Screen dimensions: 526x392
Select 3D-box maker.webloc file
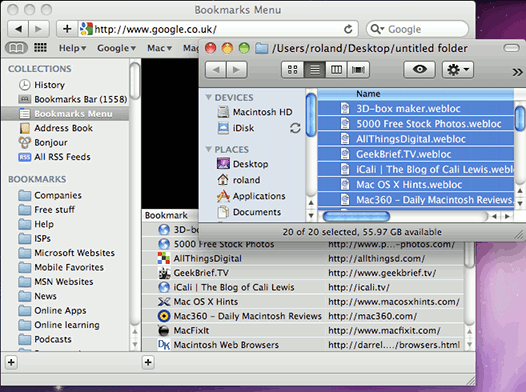click(416, 108)
